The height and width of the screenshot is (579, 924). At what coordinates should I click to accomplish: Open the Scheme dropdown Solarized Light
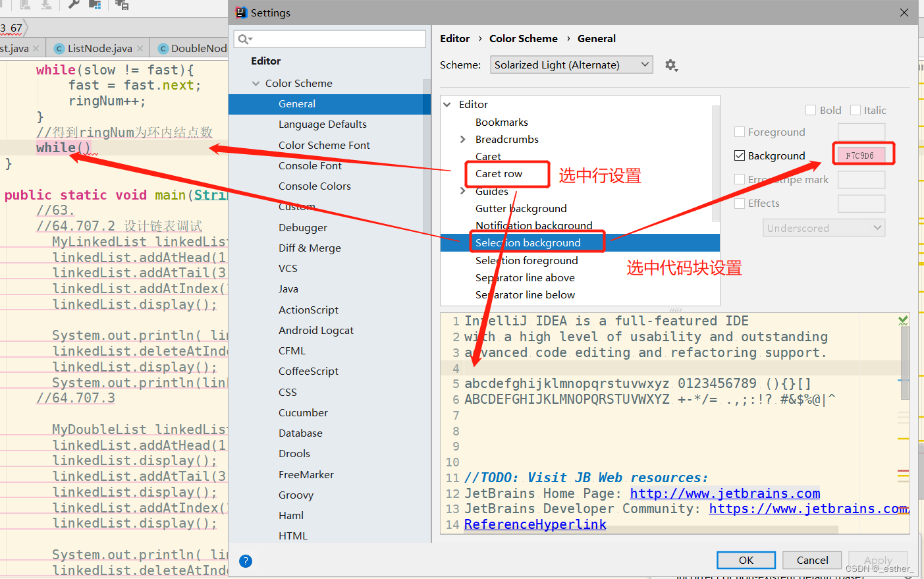[x=571, y=65]
